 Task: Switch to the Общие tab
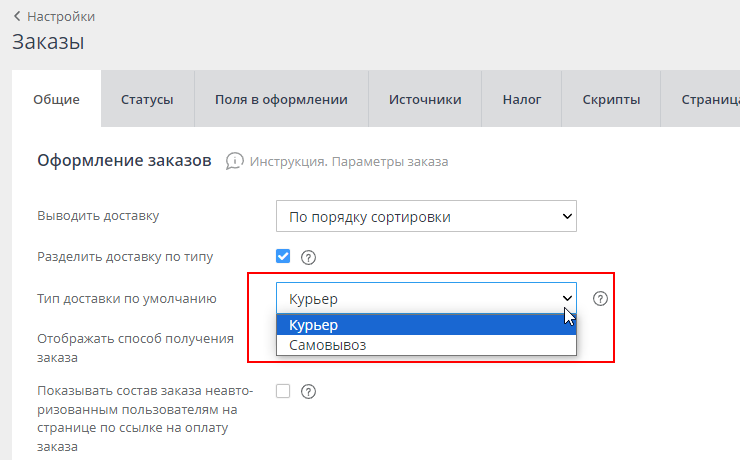point(56,99)
